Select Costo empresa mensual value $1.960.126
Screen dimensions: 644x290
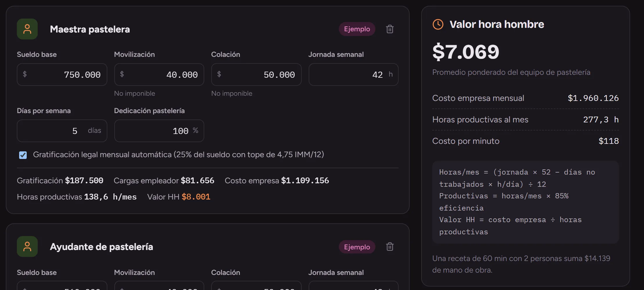click(x=593, y=98)
